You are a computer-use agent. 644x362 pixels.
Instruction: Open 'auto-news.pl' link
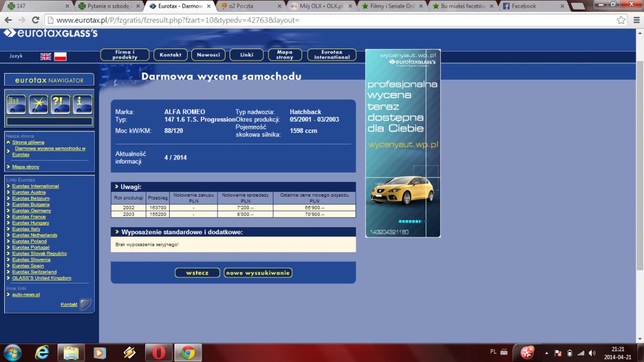[26, 294]
